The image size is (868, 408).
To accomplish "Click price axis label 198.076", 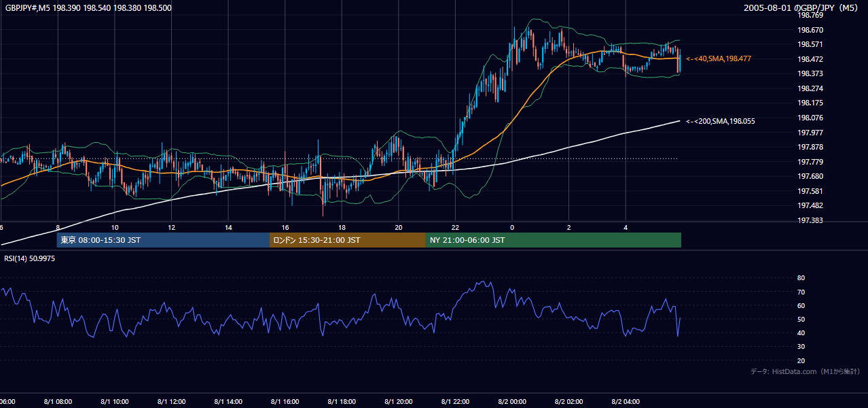I will point(810,118).
